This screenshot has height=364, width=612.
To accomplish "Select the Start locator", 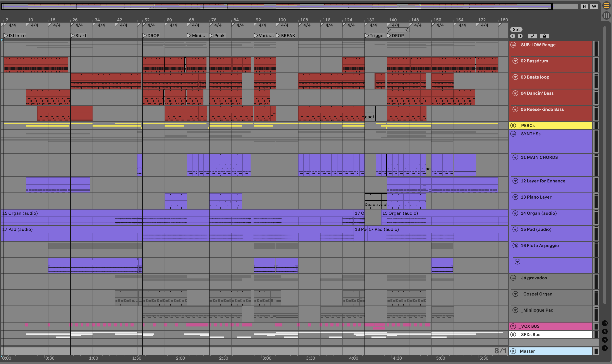I will (x=79, y=36).
